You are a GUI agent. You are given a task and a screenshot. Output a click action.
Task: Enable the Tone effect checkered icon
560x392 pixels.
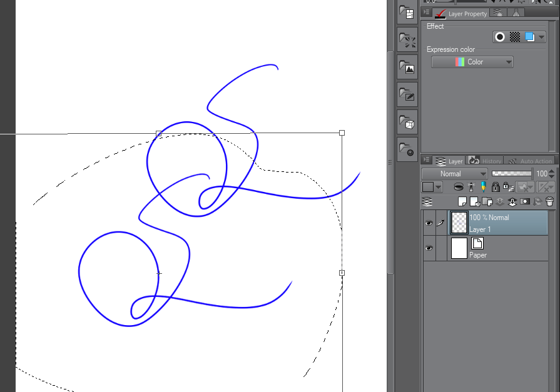click(x=515, y=37)
